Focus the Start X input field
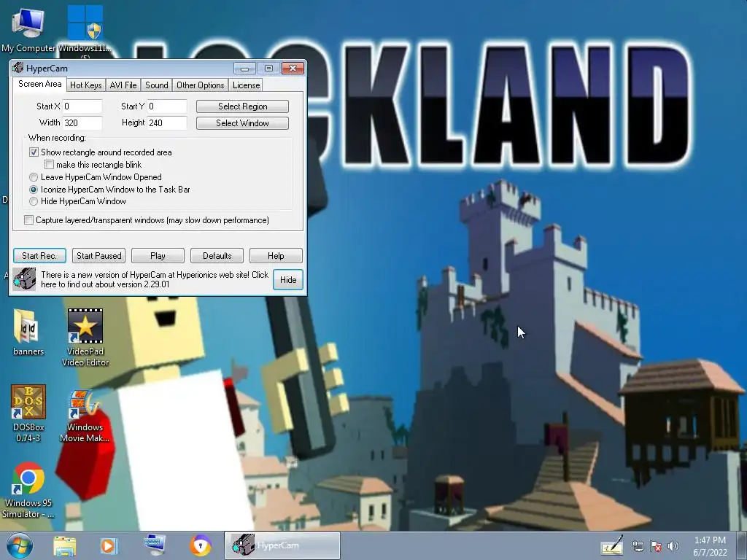The height and width of the screenshot is (560, 747). pyautogui.click(x=82, y=106)
